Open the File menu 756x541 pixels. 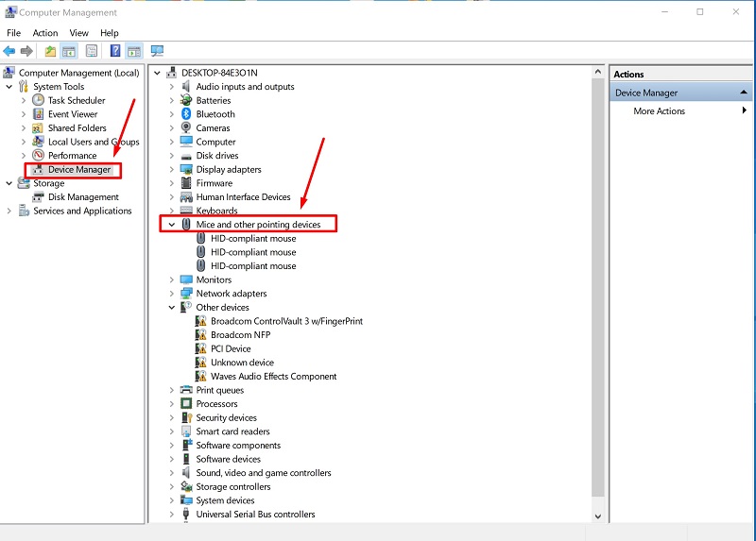coord(13,33)
